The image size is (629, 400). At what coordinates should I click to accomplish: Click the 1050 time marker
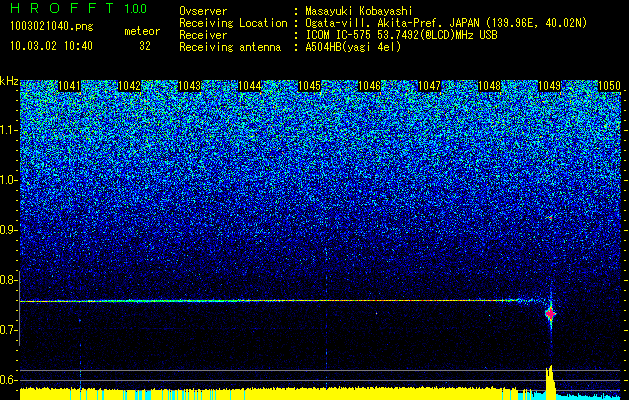click(x=609, y=86)
